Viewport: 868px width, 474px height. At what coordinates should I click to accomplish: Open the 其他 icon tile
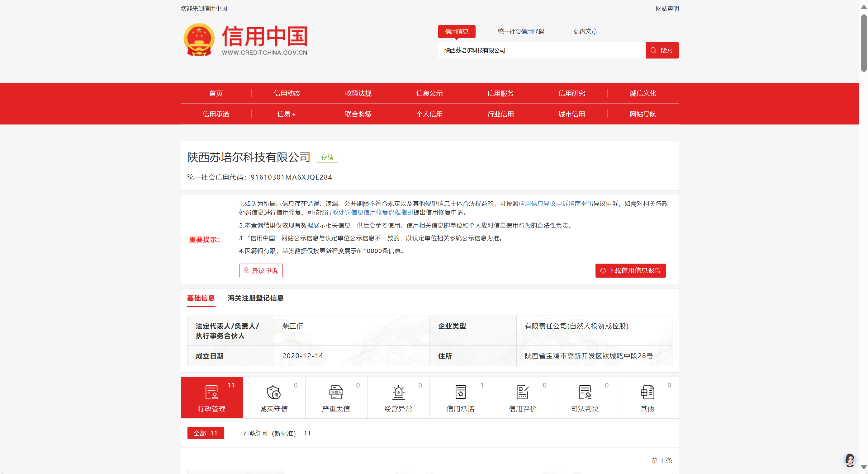click(x=647, y=397)
